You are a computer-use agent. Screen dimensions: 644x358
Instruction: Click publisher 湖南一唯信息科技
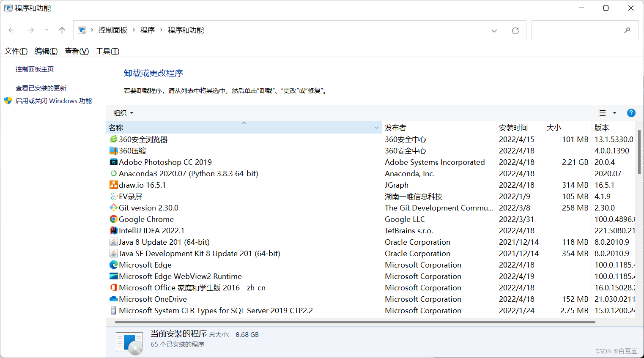pos(414,197)
